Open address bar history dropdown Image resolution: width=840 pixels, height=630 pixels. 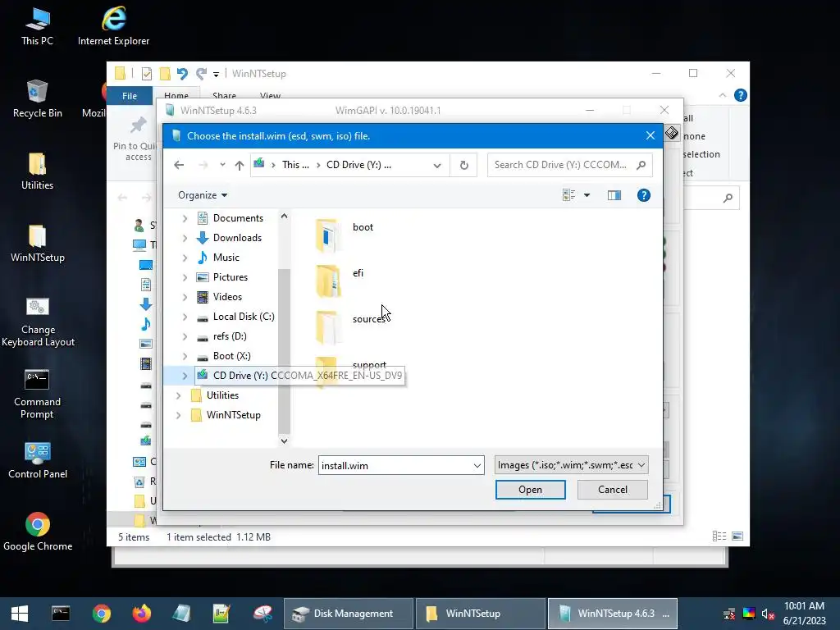click(x=437, y=165)
